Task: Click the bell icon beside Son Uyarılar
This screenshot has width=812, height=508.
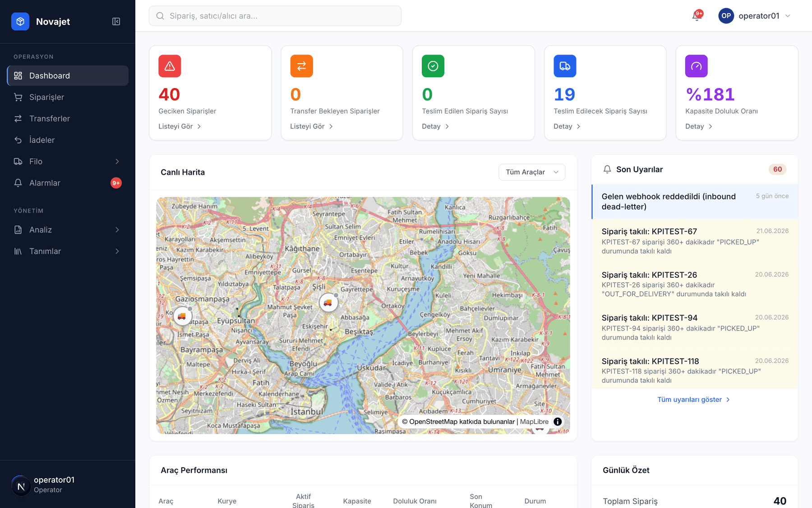Action: [x=607, y=169]
